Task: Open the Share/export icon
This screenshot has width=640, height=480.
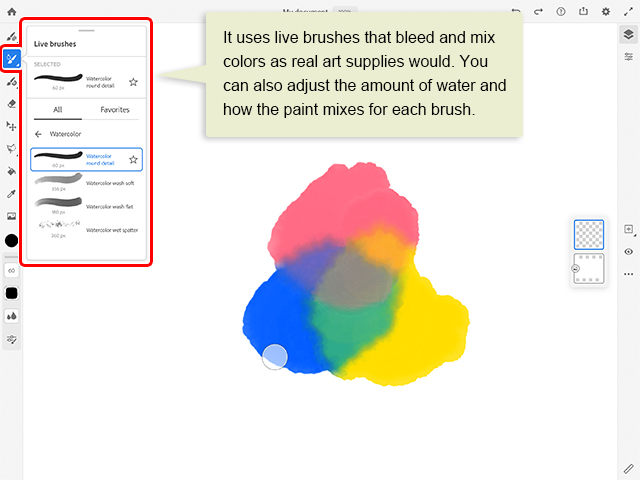Action: (583, 11)
